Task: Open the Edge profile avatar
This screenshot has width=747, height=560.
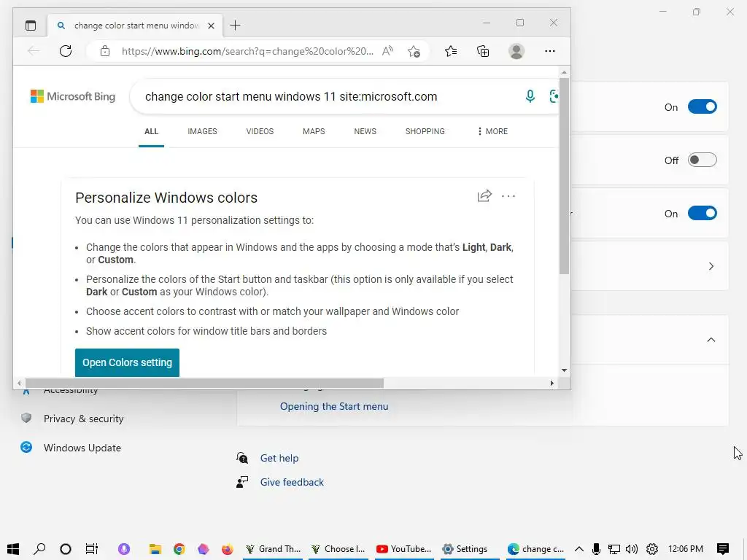Action: point(516,51)
